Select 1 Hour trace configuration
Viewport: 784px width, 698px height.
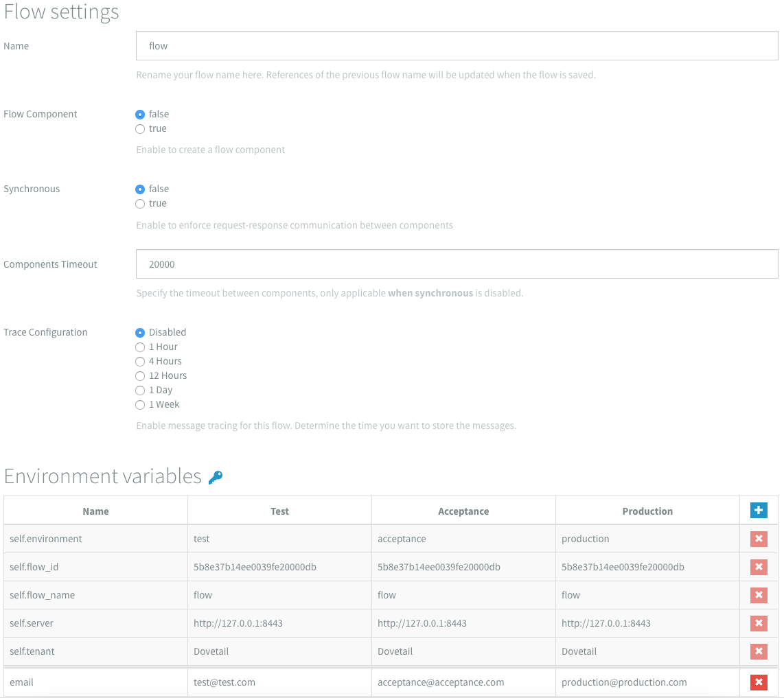[140, 347]
